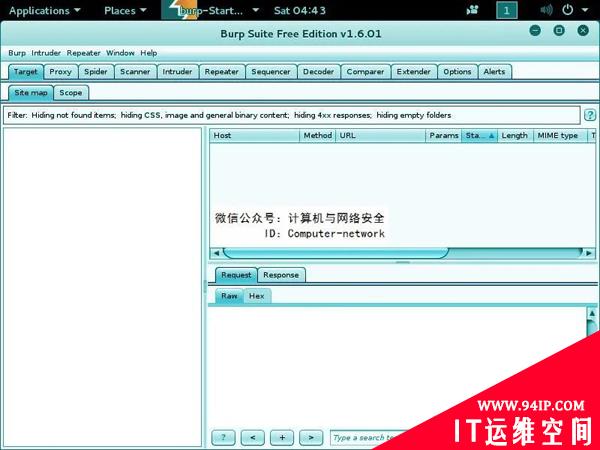
Task: Select the Raw view tab
Action: pos(229,296)
